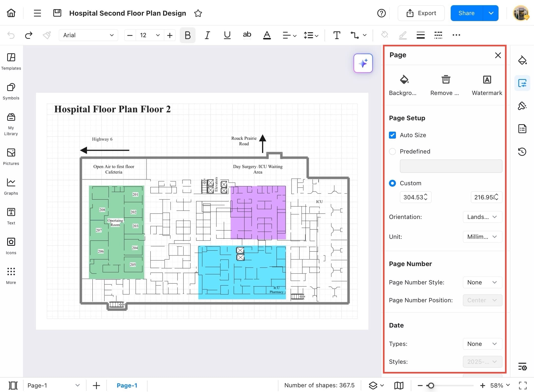This screenshot has width=534, height=392.
Task: Open the Symbols library panel
Action: (11, 91)
